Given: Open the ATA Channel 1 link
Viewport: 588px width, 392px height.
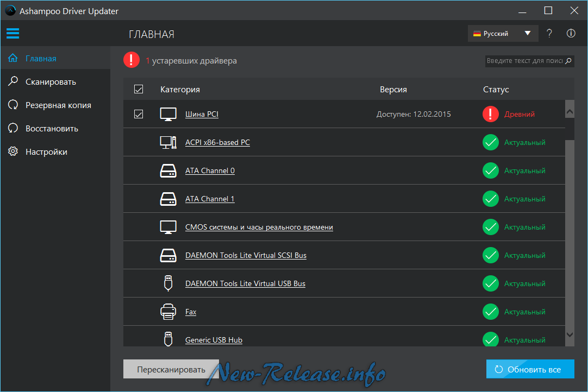Looking at the screenshot, I should [210, 199].
